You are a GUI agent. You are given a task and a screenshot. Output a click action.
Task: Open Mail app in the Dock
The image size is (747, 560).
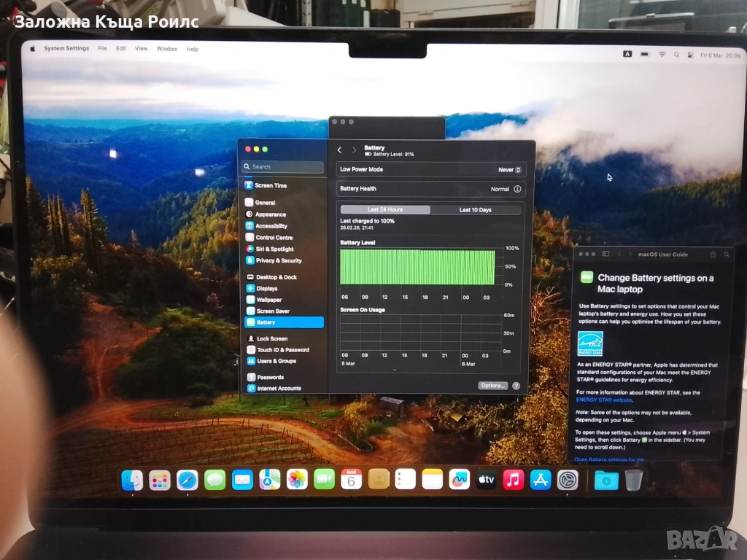(242, 480)
